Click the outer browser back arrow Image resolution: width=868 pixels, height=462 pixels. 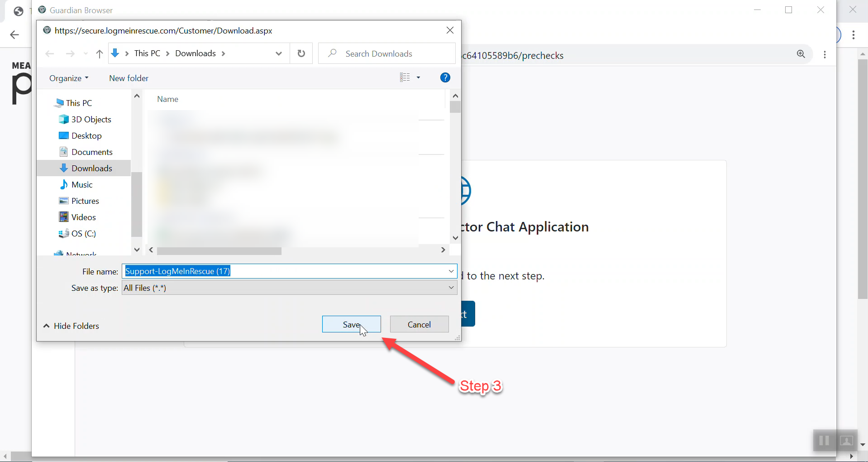point(14,35)
